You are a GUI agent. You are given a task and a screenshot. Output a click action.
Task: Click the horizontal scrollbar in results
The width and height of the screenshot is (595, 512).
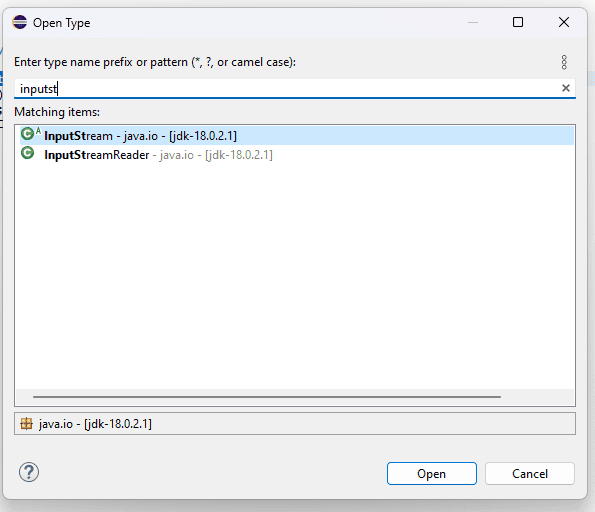pyautogui.click(x=267, y=397)
